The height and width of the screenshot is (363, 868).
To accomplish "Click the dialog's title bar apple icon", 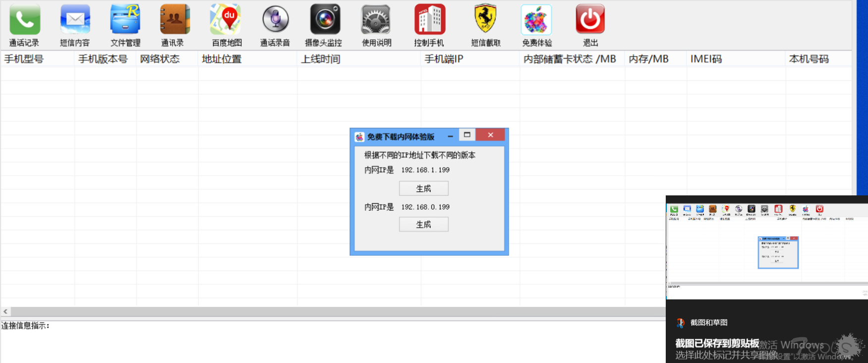I will [359, 137].
